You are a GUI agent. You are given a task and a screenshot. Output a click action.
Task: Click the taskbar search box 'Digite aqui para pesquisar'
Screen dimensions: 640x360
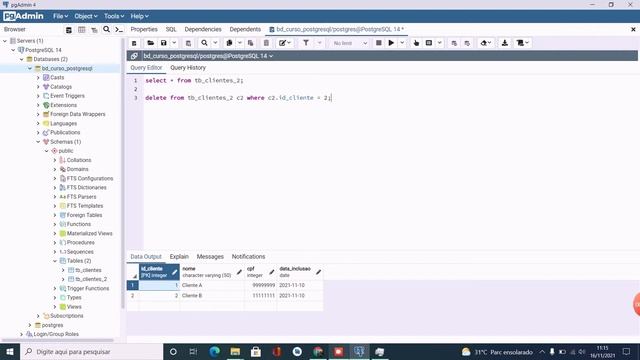(91, 352)
